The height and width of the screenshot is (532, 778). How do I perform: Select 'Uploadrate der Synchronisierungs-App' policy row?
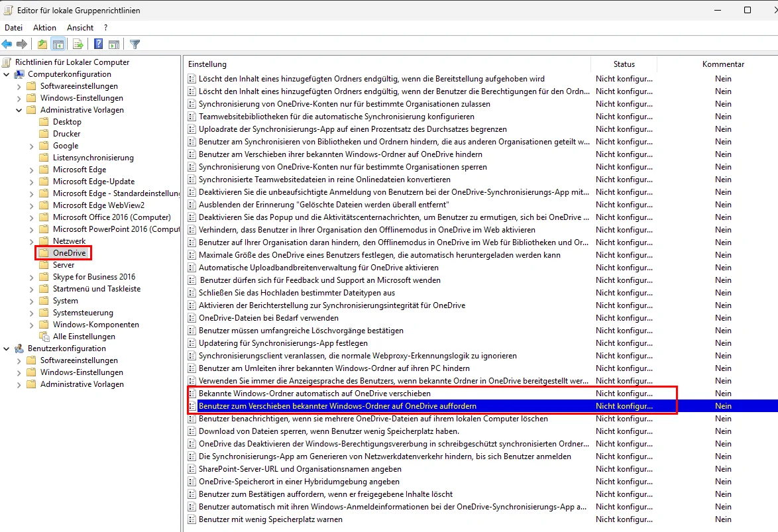[x=353, y=129]
